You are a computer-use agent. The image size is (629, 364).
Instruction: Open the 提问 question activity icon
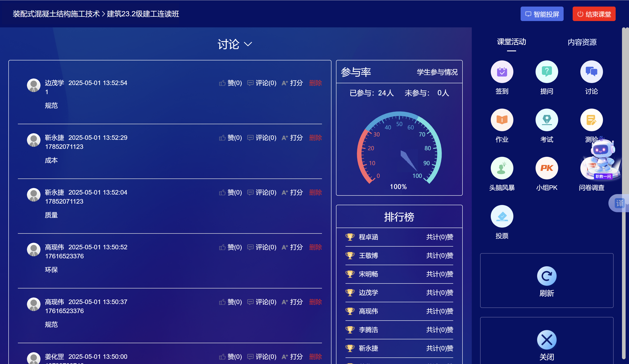[547, 72]
